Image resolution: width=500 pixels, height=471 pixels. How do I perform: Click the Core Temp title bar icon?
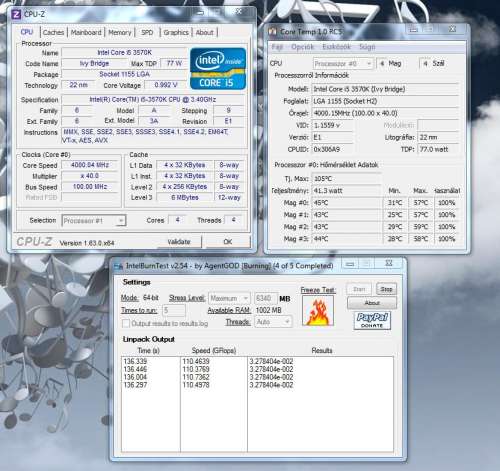[272, 31]
